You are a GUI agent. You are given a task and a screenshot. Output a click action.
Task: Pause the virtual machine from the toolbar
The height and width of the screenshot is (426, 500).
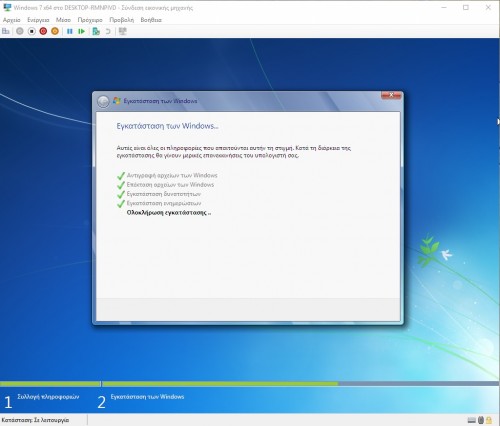pyautogui.click(x=70, y=31)
